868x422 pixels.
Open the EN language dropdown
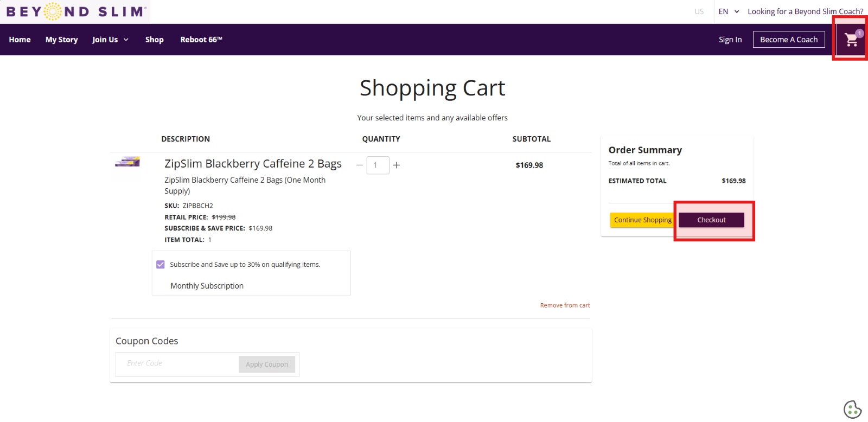(x=729, y=11)
